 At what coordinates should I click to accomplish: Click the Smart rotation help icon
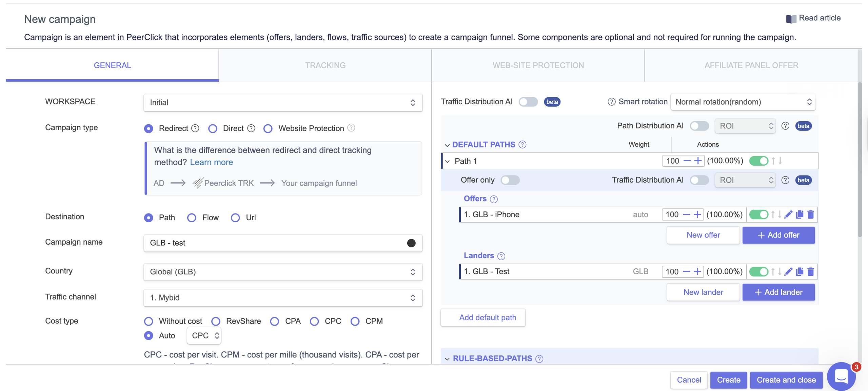pyautogui.click(x=611, y=102)
